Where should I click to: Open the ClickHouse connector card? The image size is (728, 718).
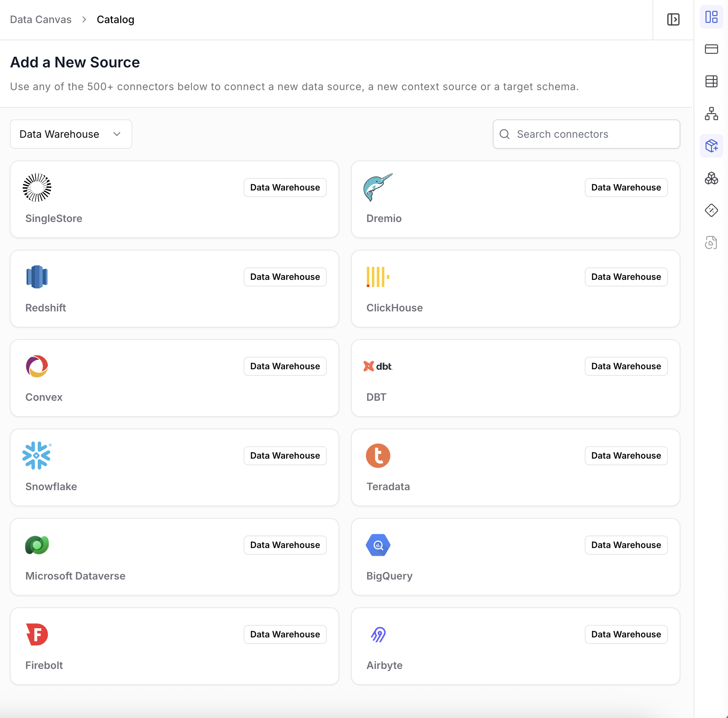515,289
